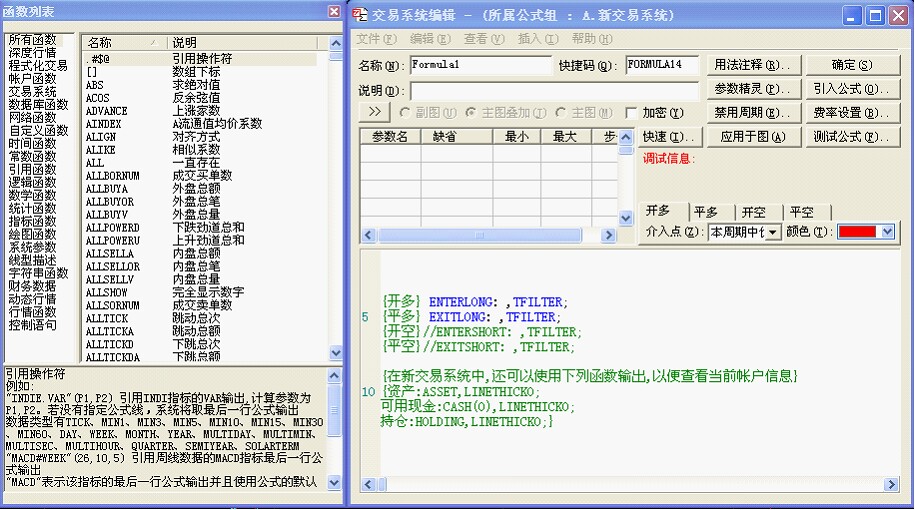Image resolution: width=915 pixels, height=510 pixels.
Task: Click the 缺省 column header
Action: point(456,137)
